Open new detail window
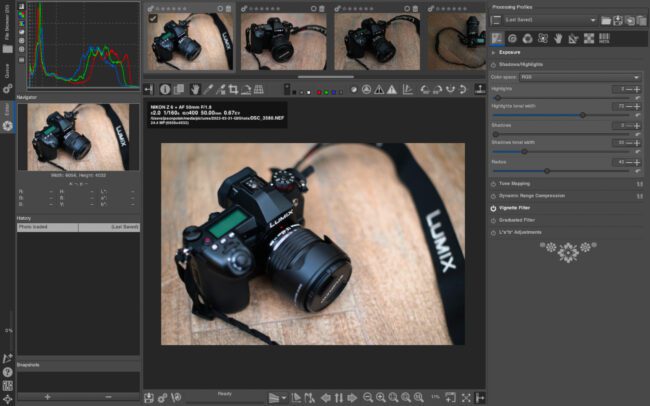The height and width of the screenshot is (406, 650). (x=451, y=398)
